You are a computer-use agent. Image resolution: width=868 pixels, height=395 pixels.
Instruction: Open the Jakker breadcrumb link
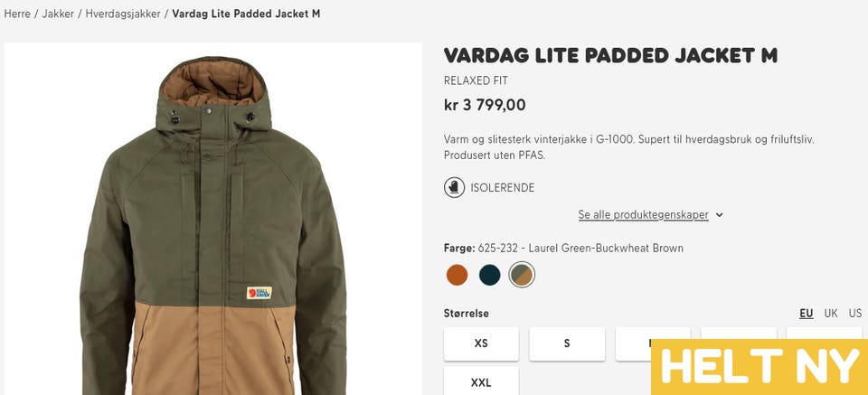tap(58, 14)
